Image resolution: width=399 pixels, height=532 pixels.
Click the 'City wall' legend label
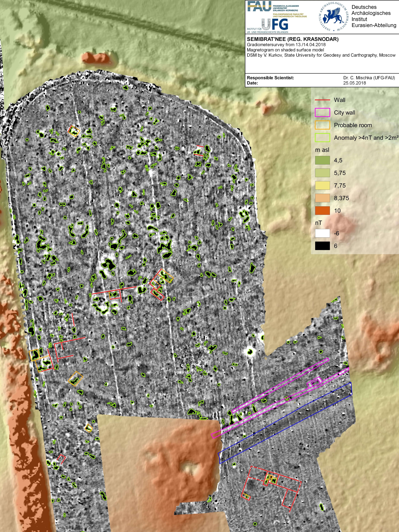tap(344, 113)
